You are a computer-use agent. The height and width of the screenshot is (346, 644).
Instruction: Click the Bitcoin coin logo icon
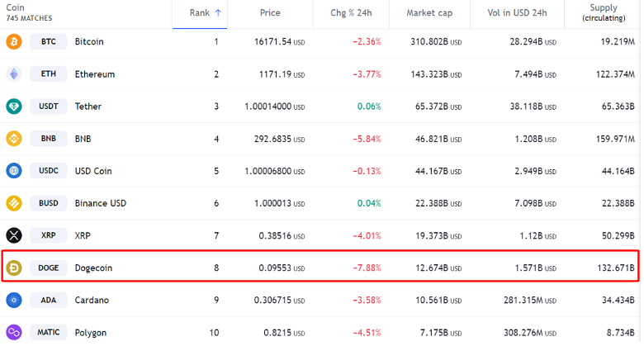click(13, 41)
